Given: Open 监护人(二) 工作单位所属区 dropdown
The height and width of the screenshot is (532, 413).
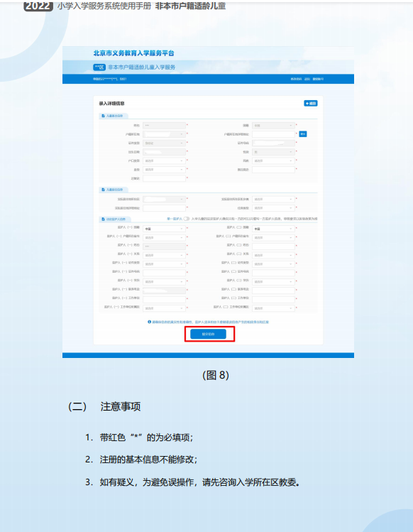Looking at the screenshot, I should (273, 308).
